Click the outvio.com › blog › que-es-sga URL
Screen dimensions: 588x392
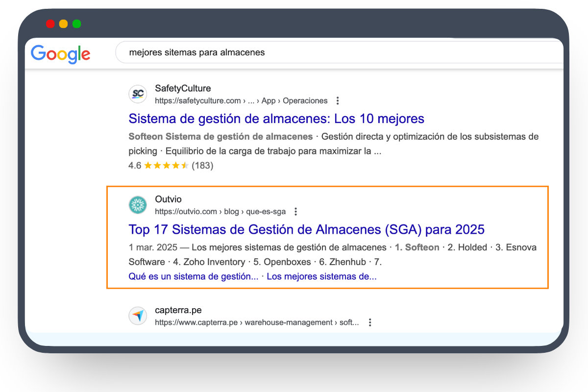(220, 212)
